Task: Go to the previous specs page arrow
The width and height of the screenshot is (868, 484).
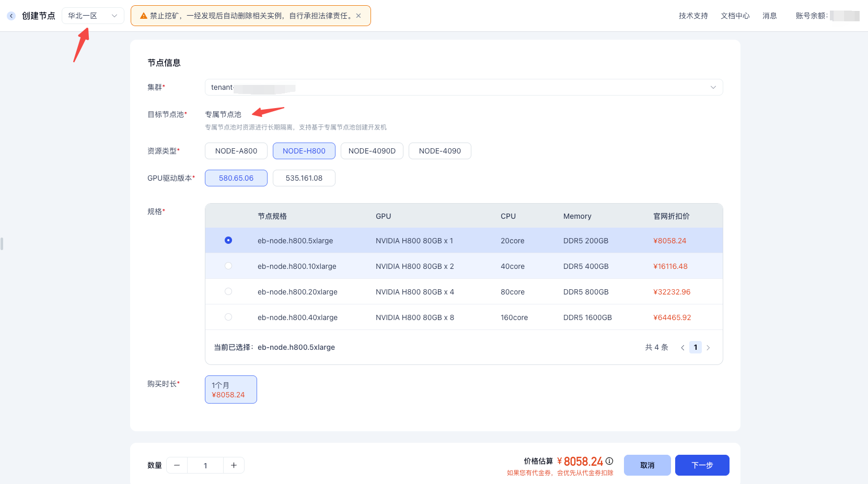Action: pyautogui.click(x=682, y=348)
